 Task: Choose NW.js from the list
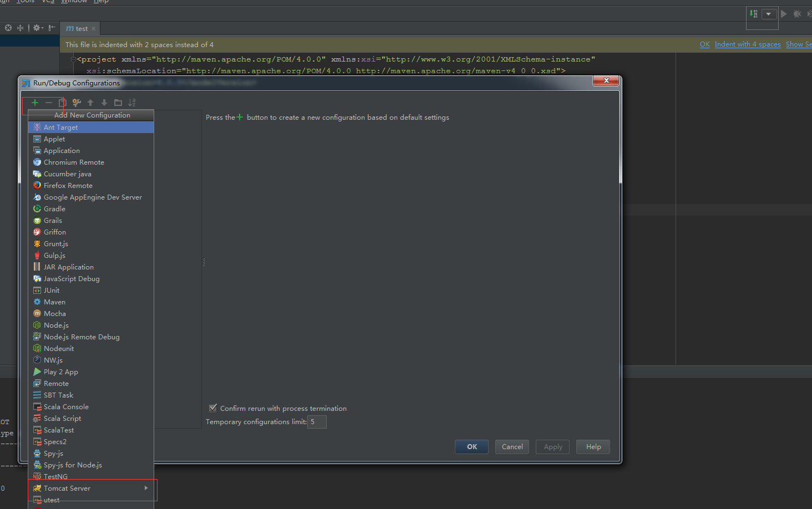(x=91, y=360)
